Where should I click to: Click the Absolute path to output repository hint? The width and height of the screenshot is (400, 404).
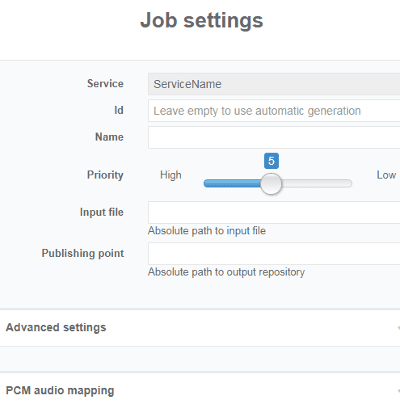[x=226, y=272]
